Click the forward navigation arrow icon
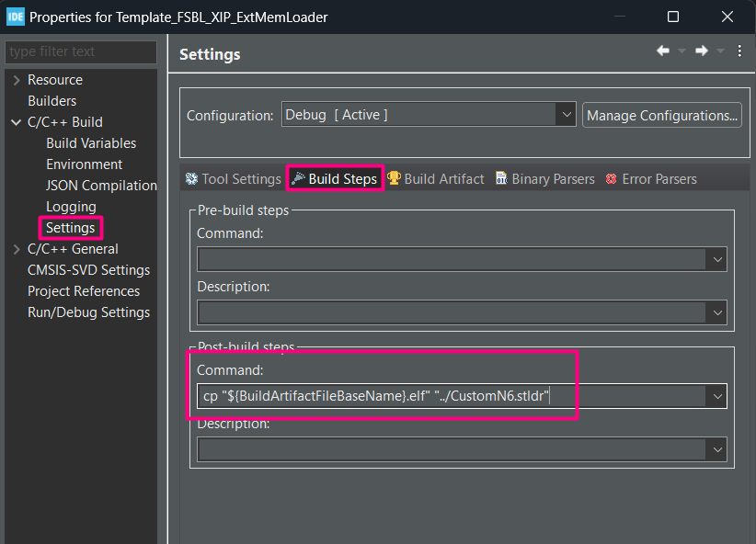This screenshot has width=756, height=544. (x=702, y=51)
